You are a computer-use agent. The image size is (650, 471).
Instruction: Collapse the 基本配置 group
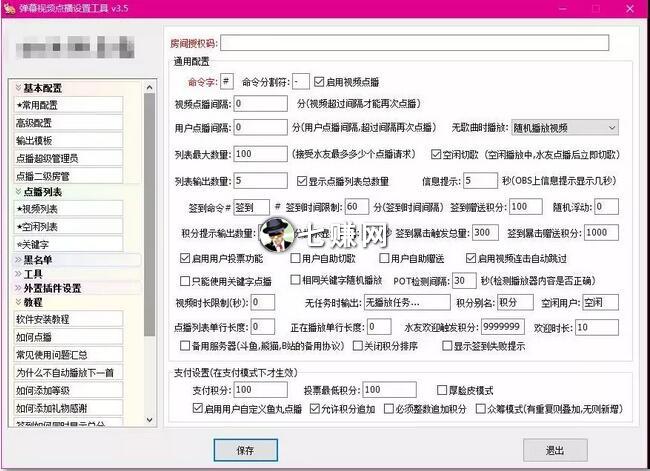18,87
